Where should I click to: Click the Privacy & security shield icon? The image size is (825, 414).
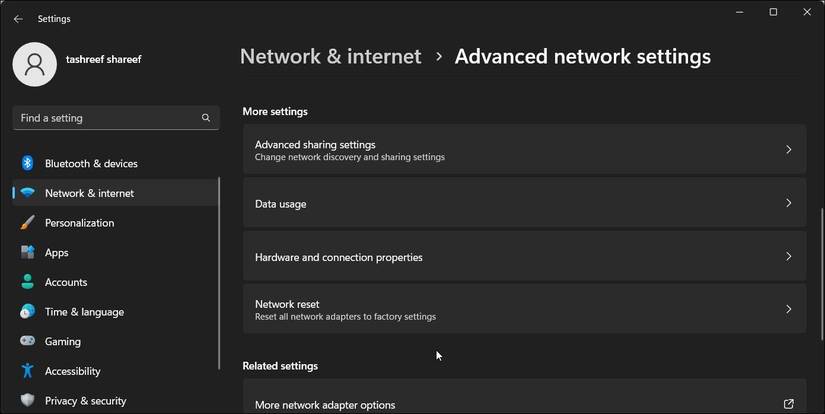point(28,401)
